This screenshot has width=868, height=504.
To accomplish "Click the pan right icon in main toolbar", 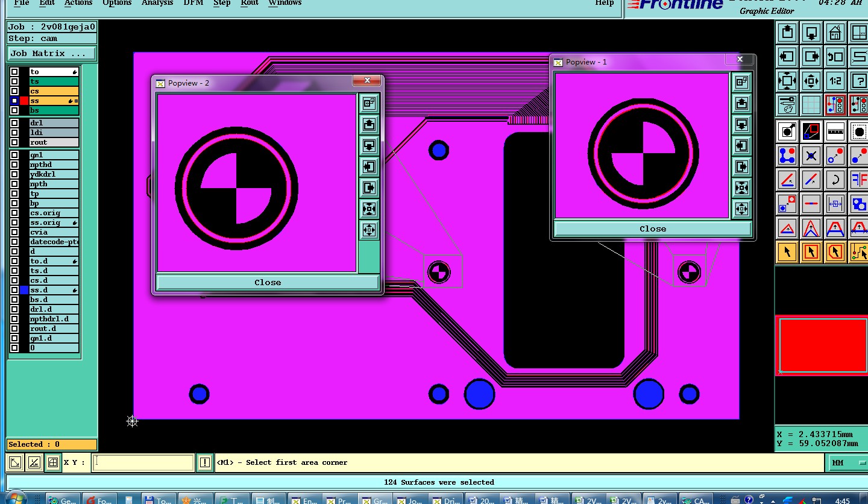I will pyautogui.click(x=811, y=57).
